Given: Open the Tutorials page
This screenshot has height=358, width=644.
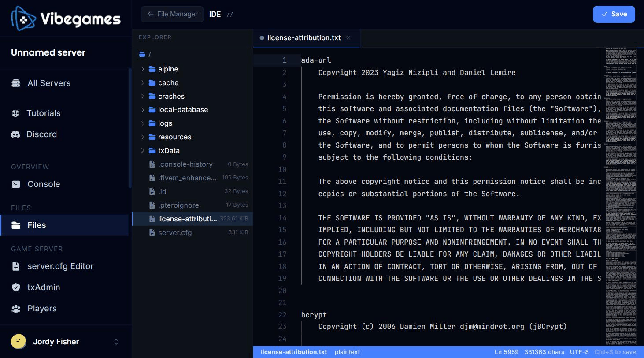Looking at the screenshot, I should (64, 113).
